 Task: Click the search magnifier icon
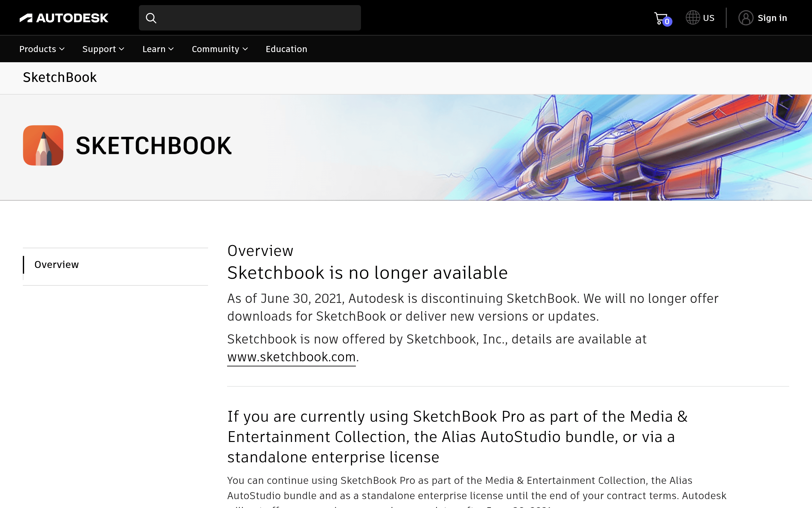(x=151, y=18)
